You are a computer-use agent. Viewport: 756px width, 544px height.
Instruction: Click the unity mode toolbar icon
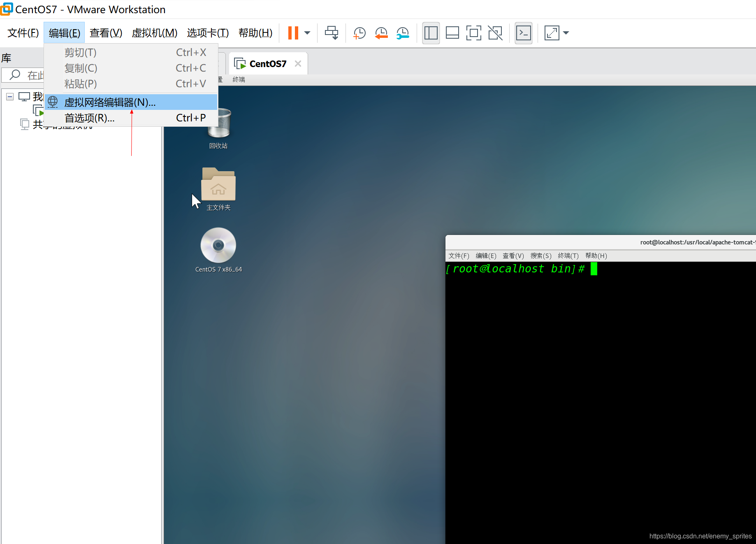(x=495, y=33)
